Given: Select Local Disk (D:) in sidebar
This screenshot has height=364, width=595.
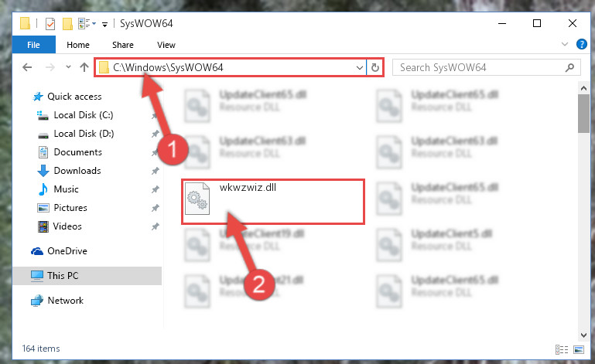Looking at the screenshot, I should coord(84,134).
